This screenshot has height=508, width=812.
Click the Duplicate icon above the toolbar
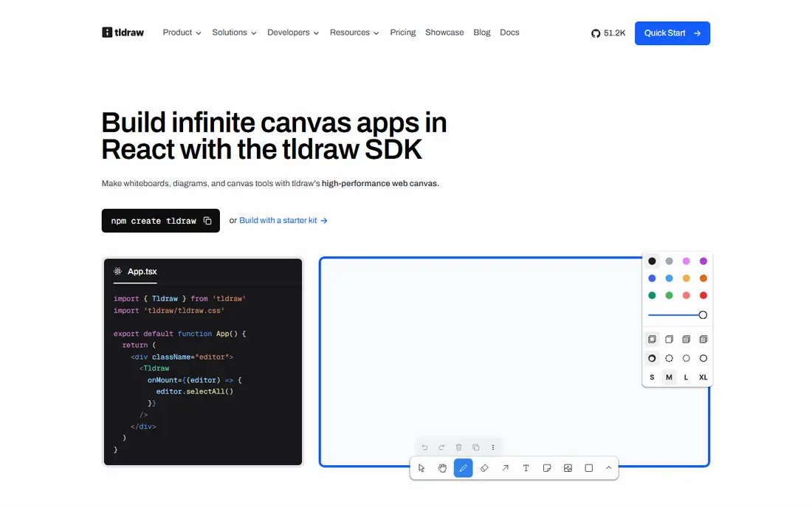click(476, 447)
